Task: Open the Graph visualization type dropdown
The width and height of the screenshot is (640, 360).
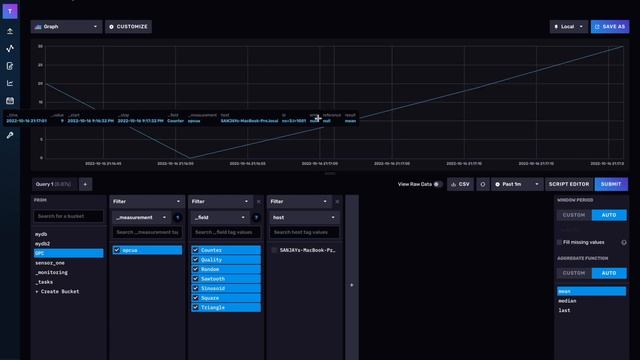Action: pos(66,27)
